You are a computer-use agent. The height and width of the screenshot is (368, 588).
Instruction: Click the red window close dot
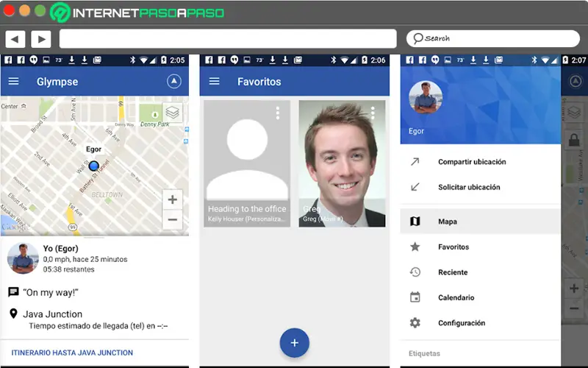click(9, 10)
